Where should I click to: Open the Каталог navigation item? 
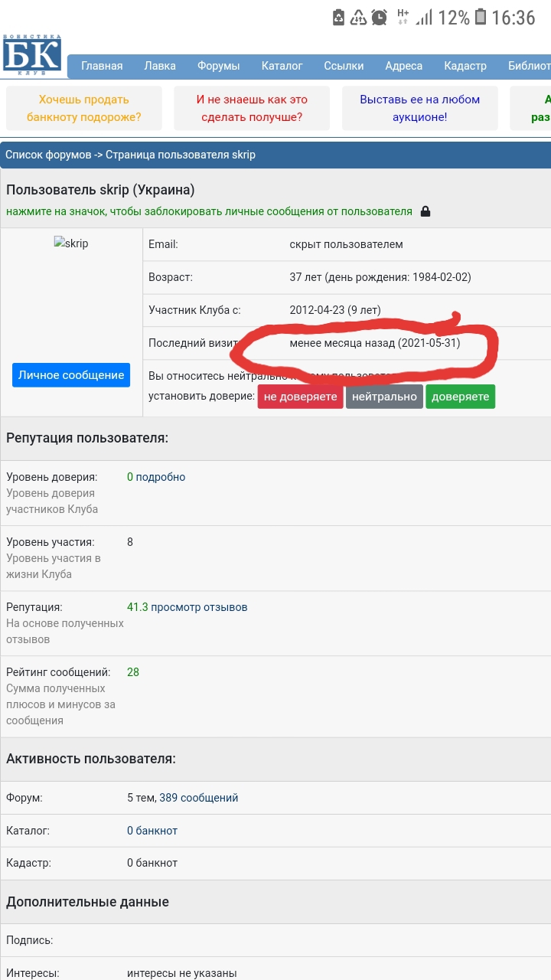(282, 66)
